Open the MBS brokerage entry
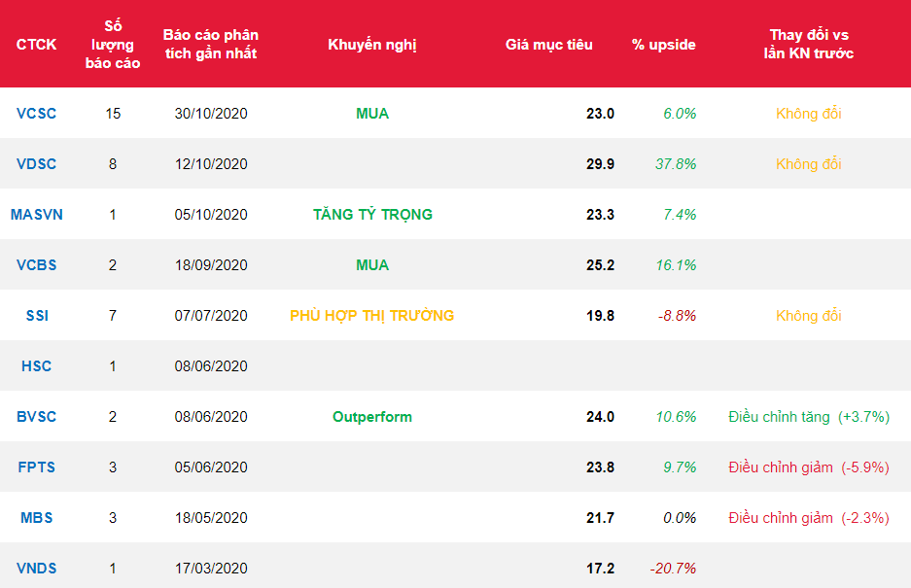 [37, 518]
